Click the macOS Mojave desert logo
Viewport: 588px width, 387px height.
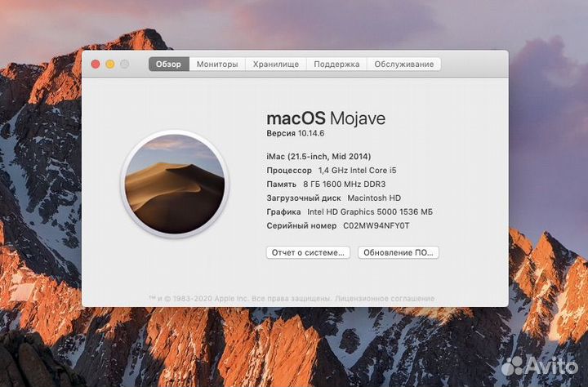pyautogui.click(x=175, y=185)
